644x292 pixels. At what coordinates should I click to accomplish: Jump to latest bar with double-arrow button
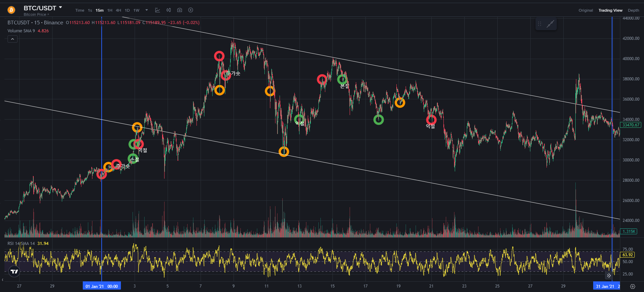(609, 276)
